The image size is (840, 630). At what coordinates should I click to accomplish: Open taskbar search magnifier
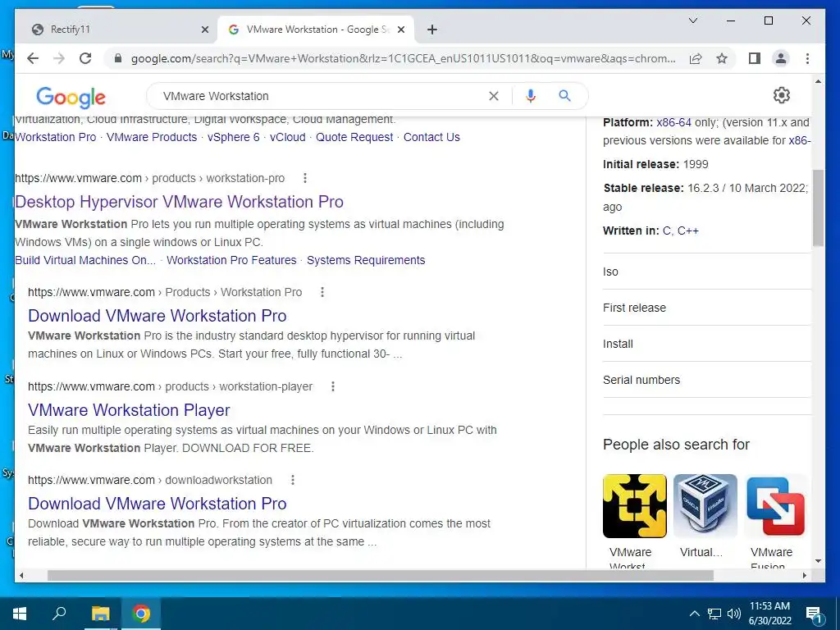click(x=59, y=614)
